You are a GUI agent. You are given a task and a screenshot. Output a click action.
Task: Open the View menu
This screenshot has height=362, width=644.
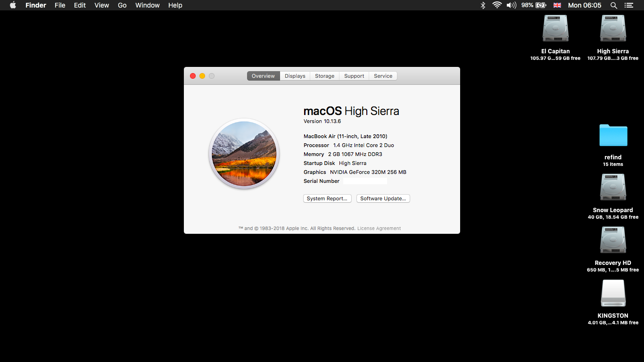tap(102, 5)
